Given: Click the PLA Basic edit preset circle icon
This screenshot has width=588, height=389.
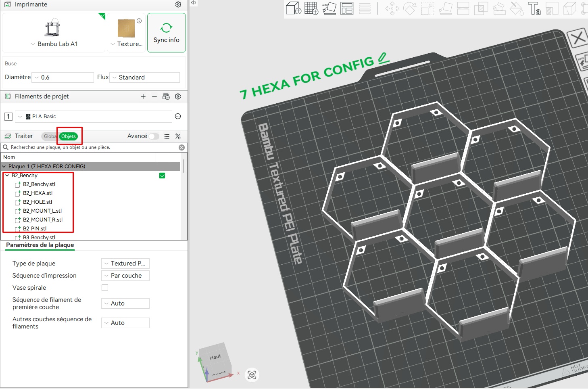Looking at the screenshot, I should [178, 116].
